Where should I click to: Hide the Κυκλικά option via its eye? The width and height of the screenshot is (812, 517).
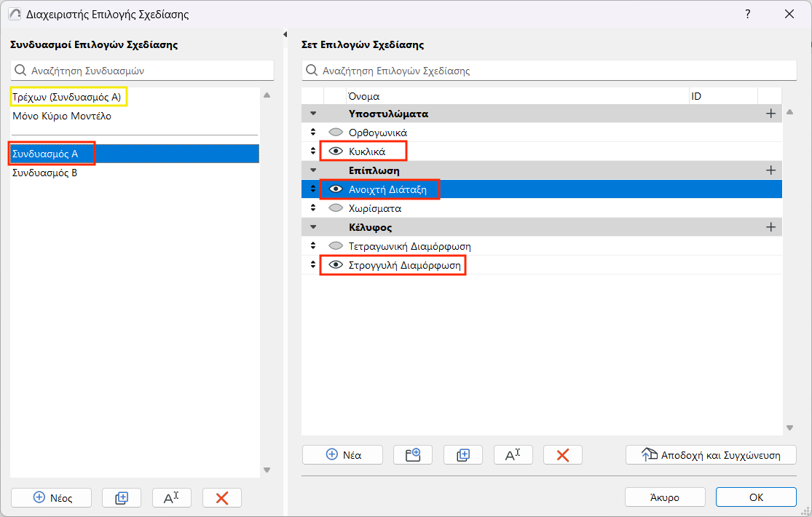[x=336, y=151]
